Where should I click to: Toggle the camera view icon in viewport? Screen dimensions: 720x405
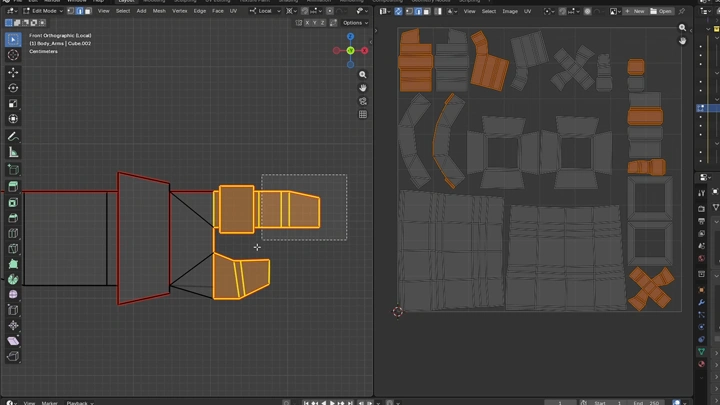click(363, 101)
